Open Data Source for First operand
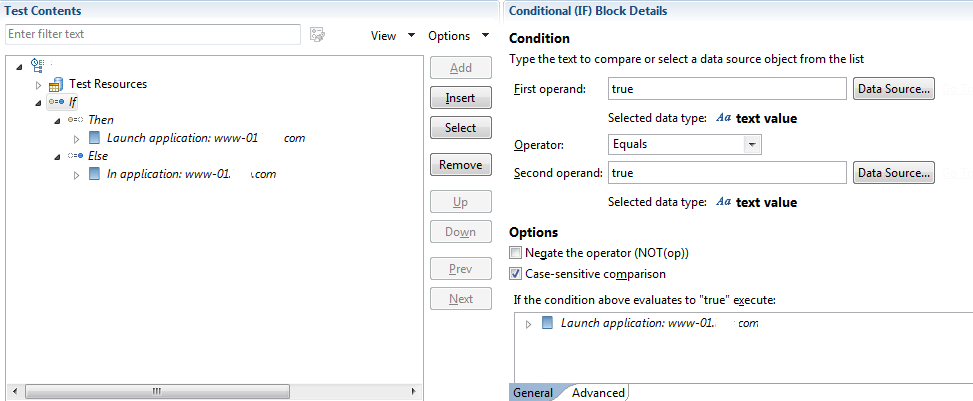 894,88
